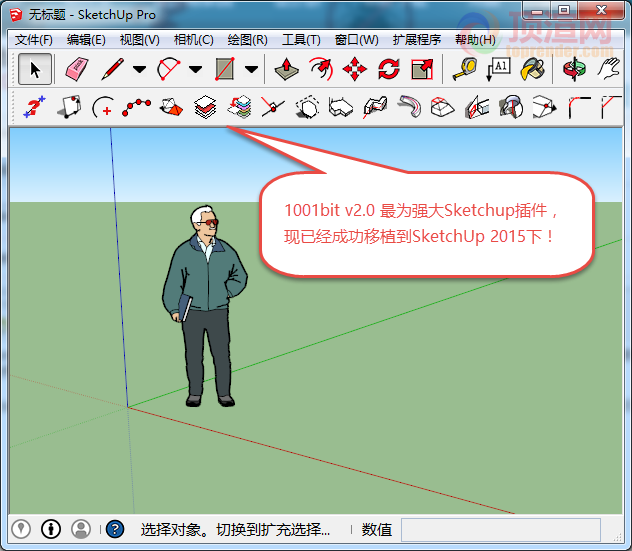Image resolution: width=632 pixels, height=551 pixels.
Task: Select 1001bit extrude along path tool
Action: [x=375, y=107]
